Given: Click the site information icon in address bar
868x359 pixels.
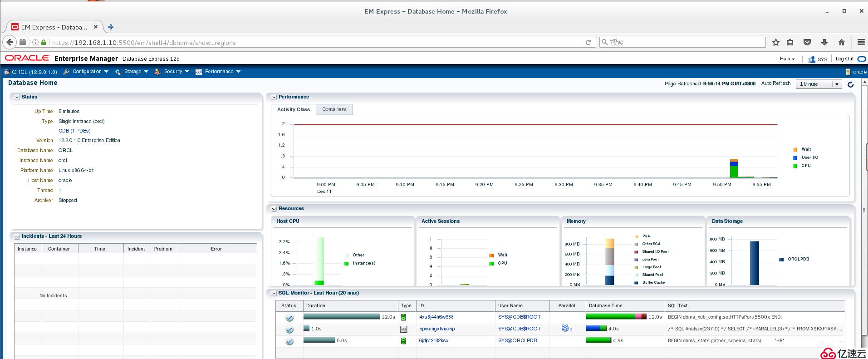Looking at the screenshot, I should point(35,42).
